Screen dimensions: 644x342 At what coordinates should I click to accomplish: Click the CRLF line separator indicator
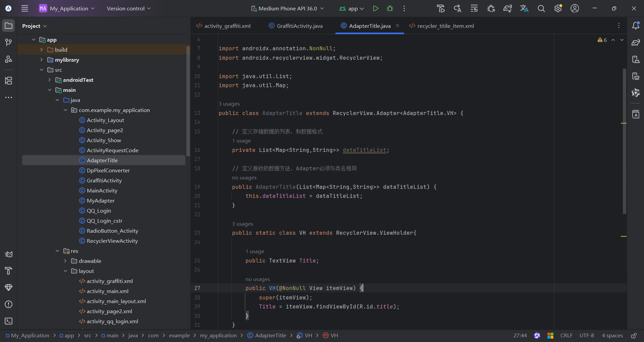click(x=566, y=335)
